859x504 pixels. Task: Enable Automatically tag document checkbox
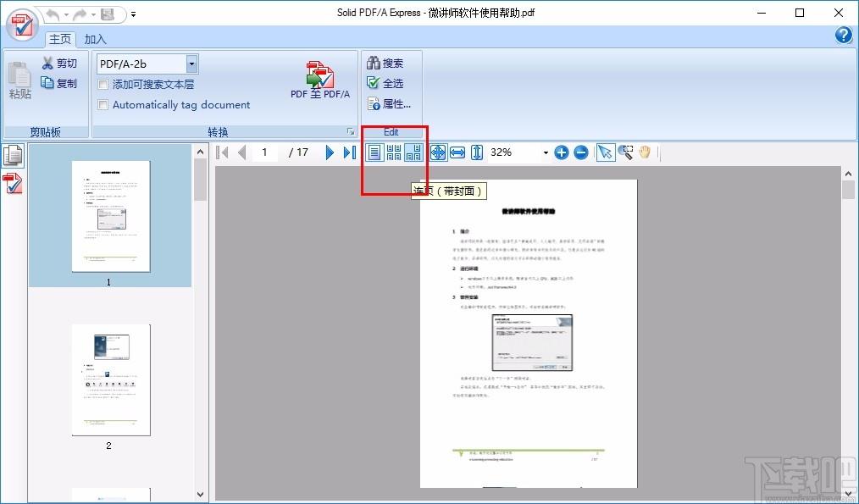[103, 105]
